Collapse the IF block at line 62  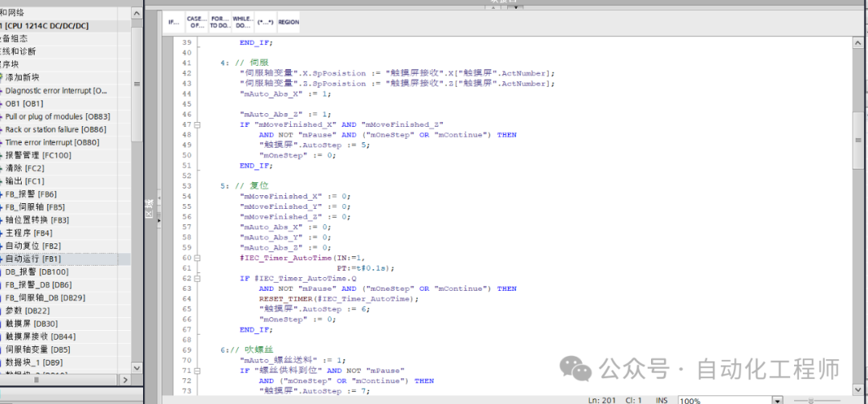pos(197,279)
